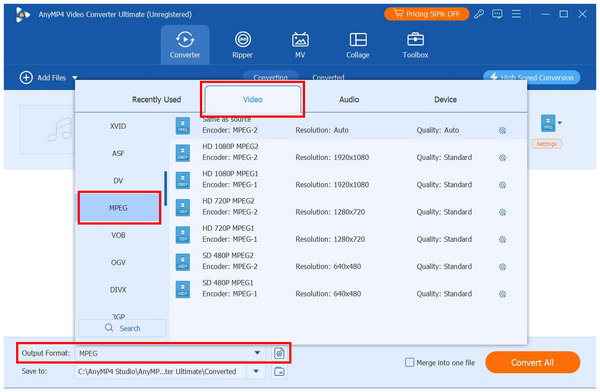
Task: Switch to the Converted tab
Action: click(x=328, y=77)
